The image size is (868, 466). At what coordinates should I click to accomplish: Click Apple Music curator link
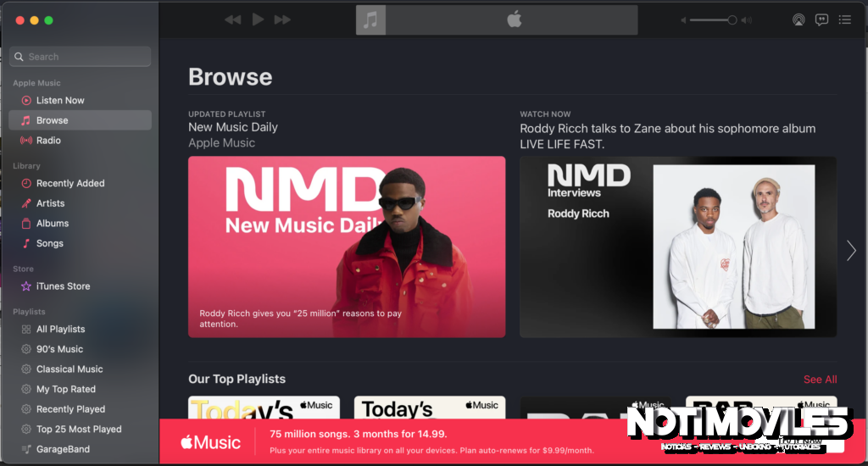(x=221, y=143)
